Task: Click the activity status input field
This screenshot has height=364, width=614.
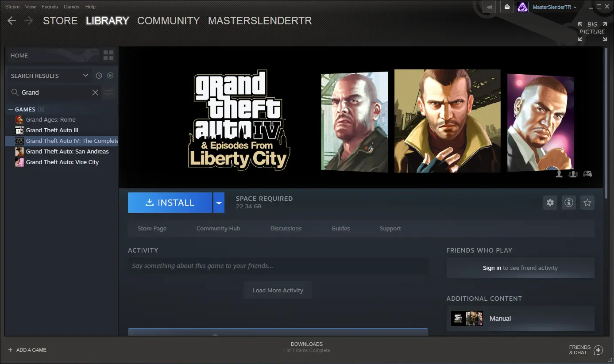Action: tap(278, 266)
